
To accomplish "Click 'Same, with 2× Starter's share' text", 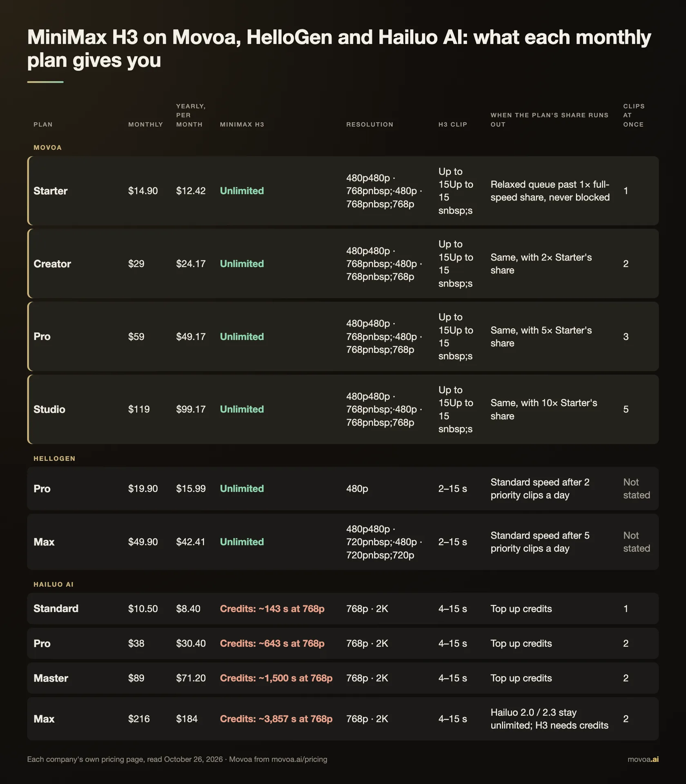I will coord(541,264).
